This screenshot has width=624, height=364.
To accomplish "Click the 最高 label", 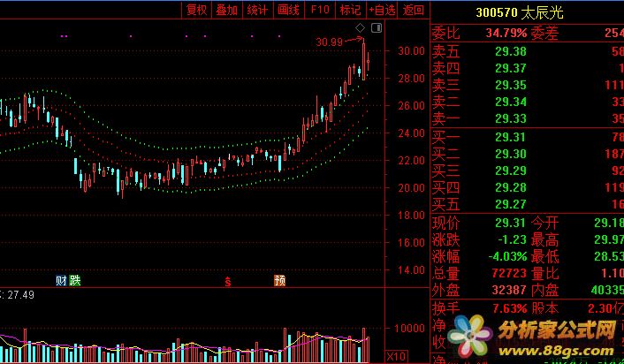I will [545, 240].
